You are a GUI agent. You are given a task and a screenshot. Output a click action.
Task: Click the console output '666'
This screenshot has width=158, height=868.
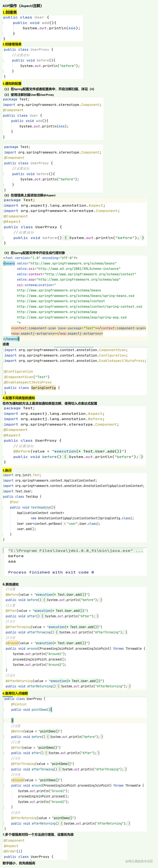click(12, 562)
